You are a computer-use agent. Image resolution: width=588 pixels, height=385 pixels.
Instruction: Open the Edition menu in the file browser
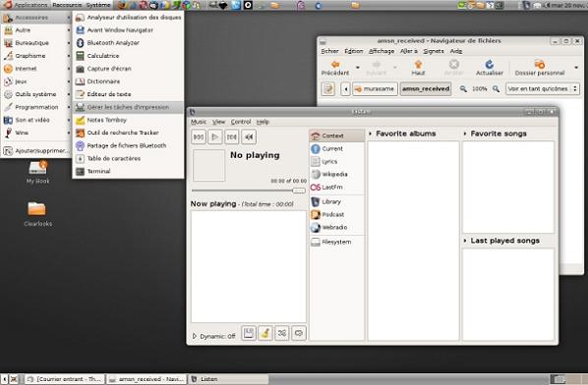[354, 51]
